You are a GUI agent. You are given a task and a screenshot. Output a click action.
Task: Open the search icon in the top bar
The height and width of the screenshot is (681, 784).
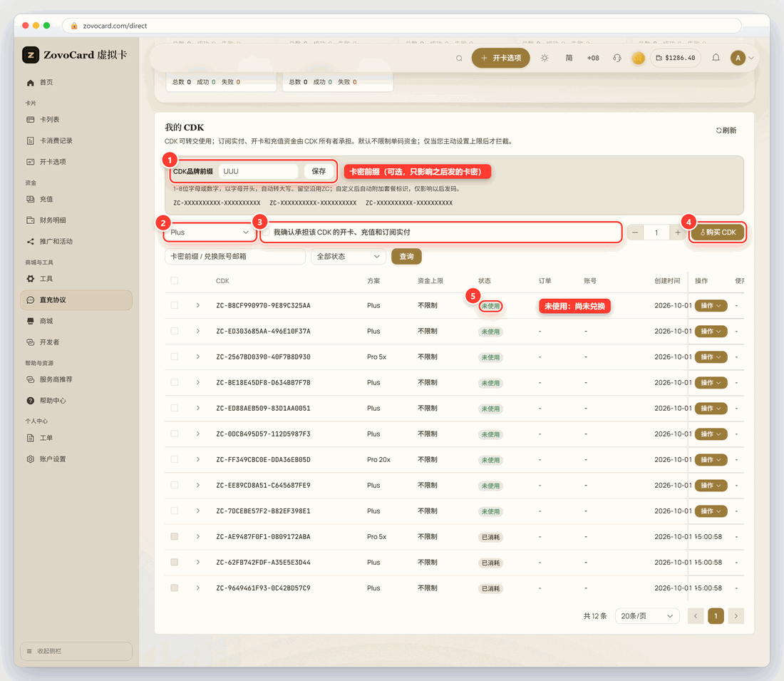coord(459,58)
